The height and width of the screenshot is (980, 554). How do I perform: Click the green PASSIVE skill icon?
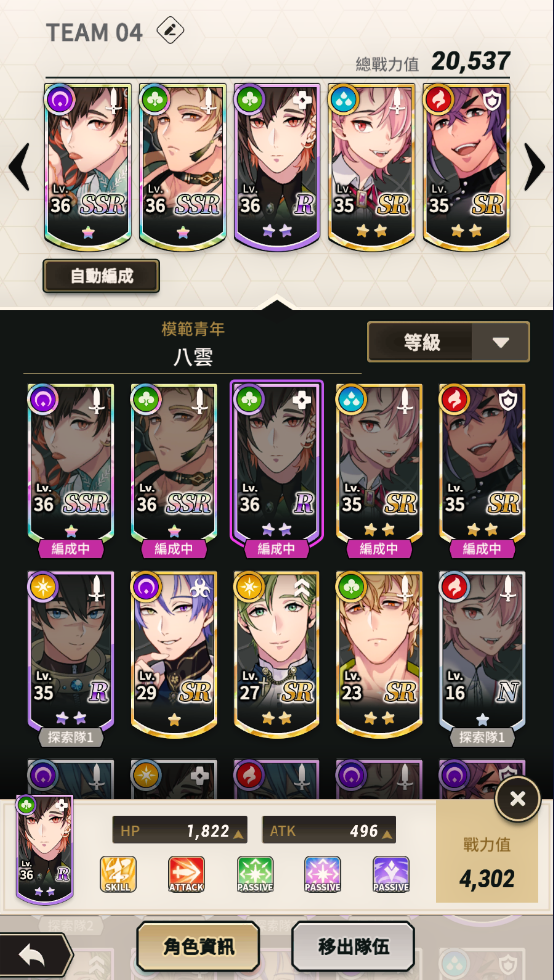tap(255, 874)
